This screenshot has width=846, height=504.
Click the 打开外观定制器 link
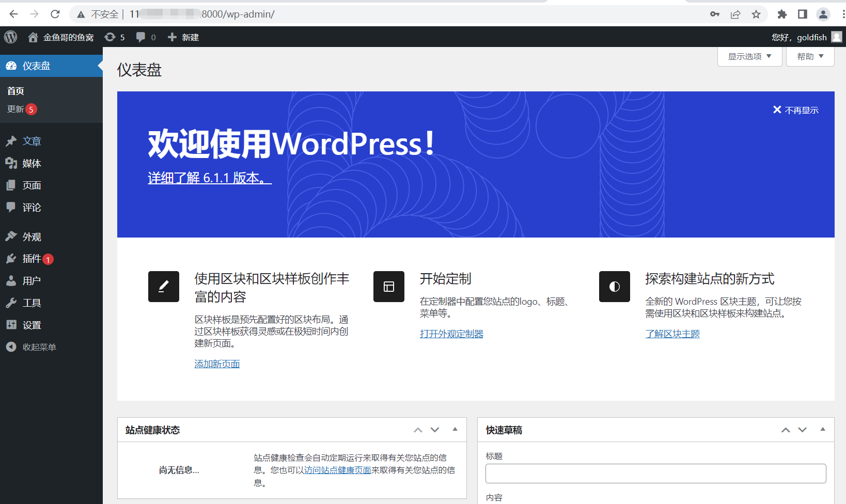(x=451, y=334)
